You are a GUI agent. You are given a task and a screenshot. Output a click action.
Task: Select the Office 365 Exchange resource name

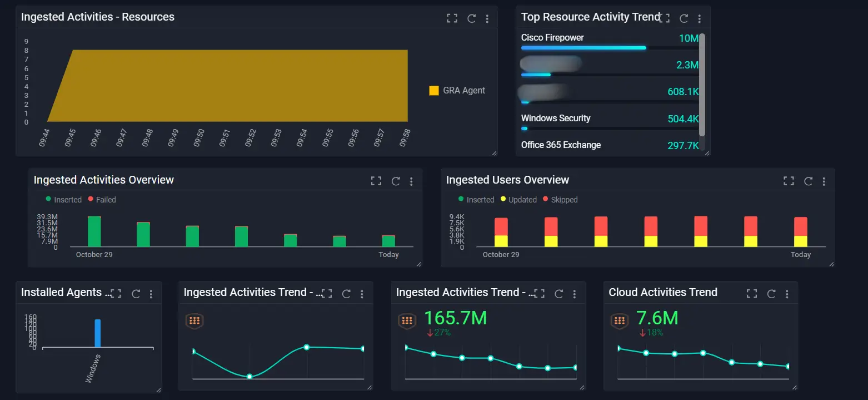click(x=561, y=145)
